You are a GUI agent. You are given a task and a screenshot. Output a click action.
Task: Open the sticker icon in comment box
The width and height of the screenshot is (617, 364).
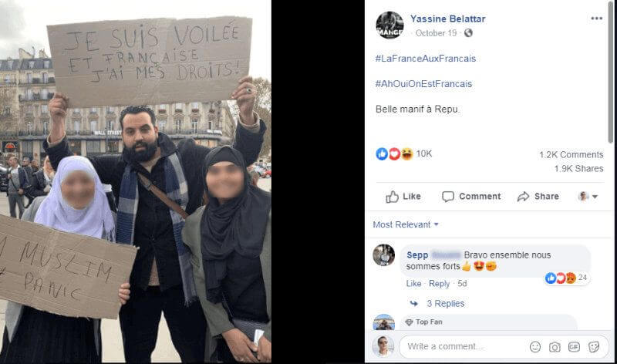(594, 347)
